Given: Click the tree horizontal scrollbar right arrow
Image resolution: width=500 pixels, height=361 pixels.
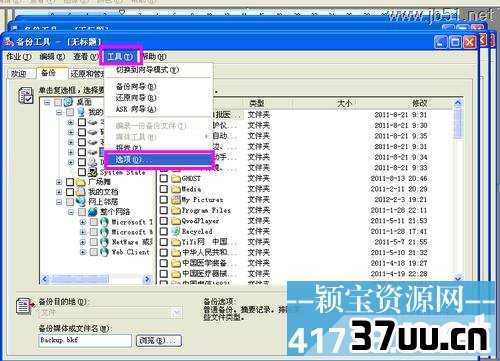Looking at the screenshot, I should [147, 279].
